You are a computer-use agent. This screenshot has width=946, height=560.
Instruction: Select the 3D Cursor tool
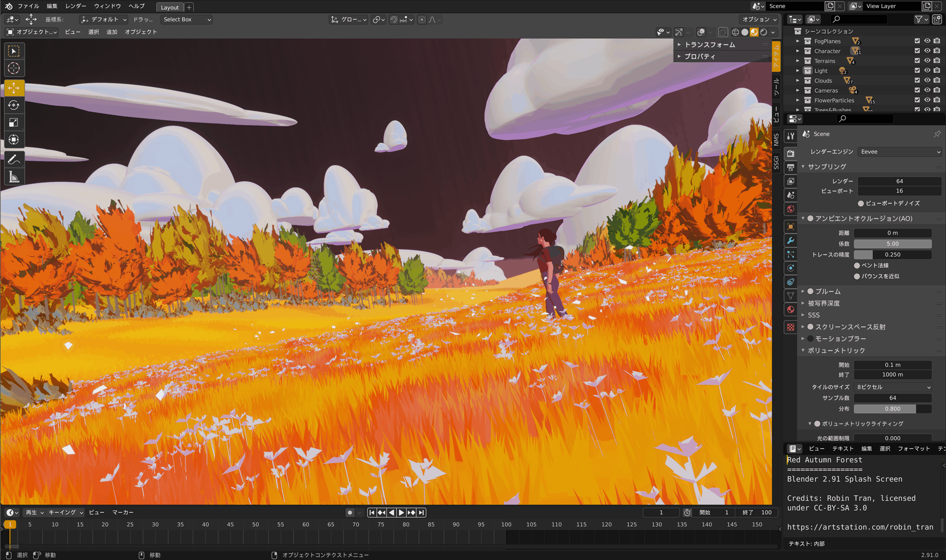[14, 68]
